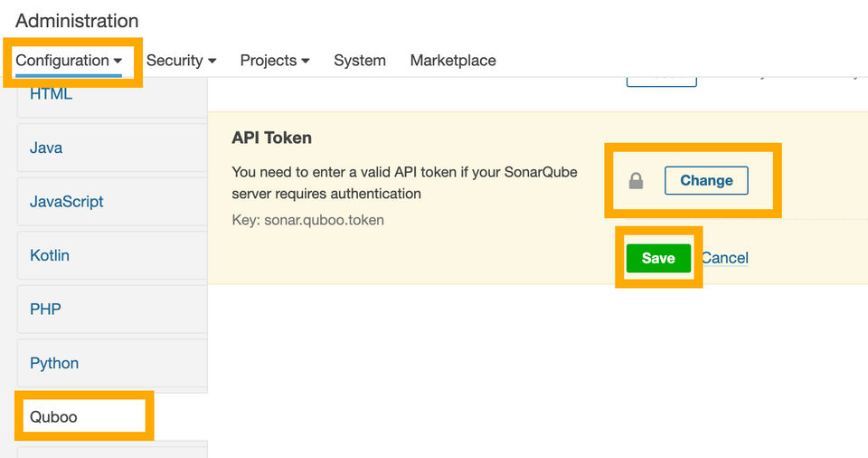Screen dimensions: 868x458
Task: Click the lock icon beside Change
Action: pos(636,181)
